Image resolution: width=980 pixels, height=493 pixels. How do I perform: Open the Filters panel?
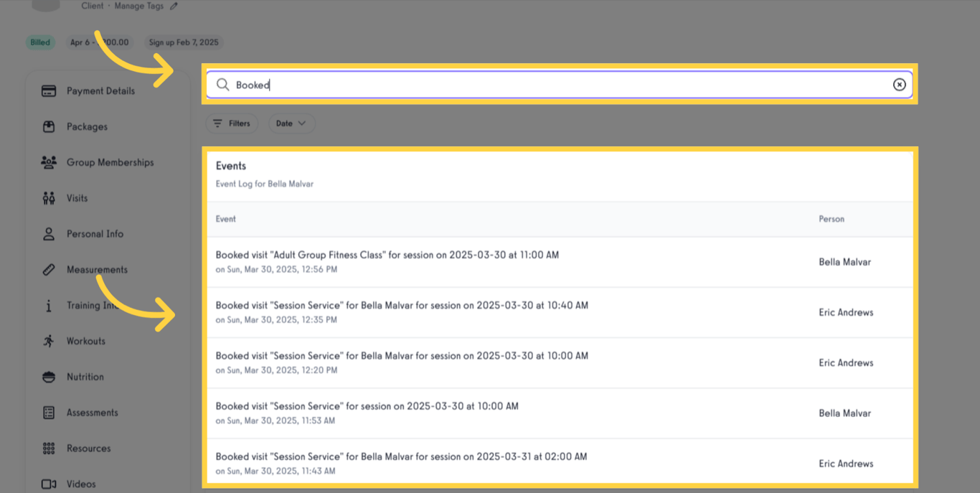pos(231,123)
